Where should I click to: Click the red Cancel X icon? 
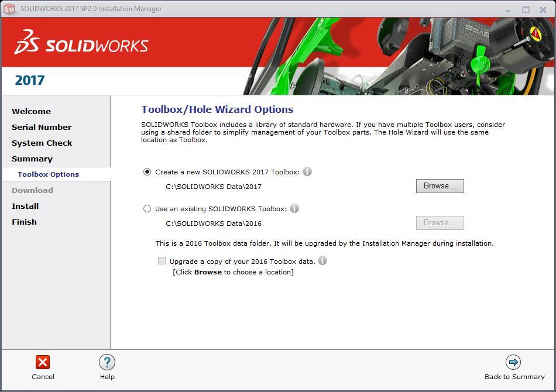click(43, 362)
